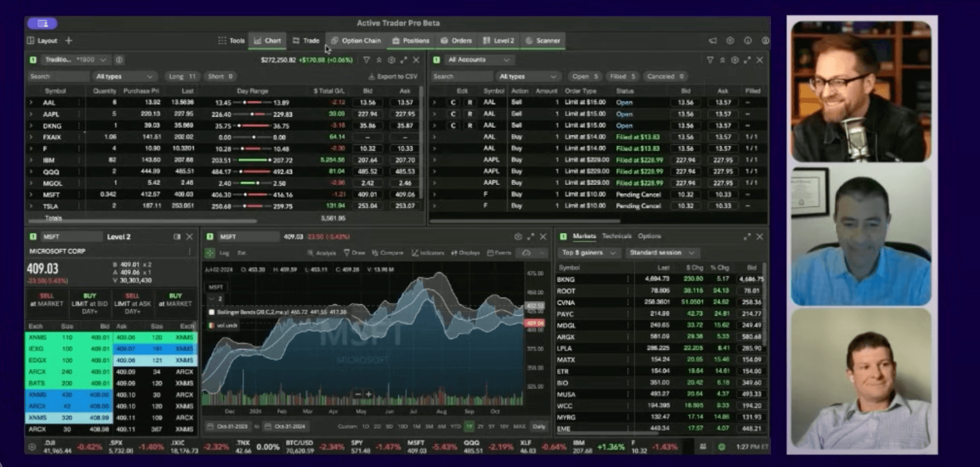Toggle Ext hours on chart
980x467 pixels.
click(x=241, y=253)
